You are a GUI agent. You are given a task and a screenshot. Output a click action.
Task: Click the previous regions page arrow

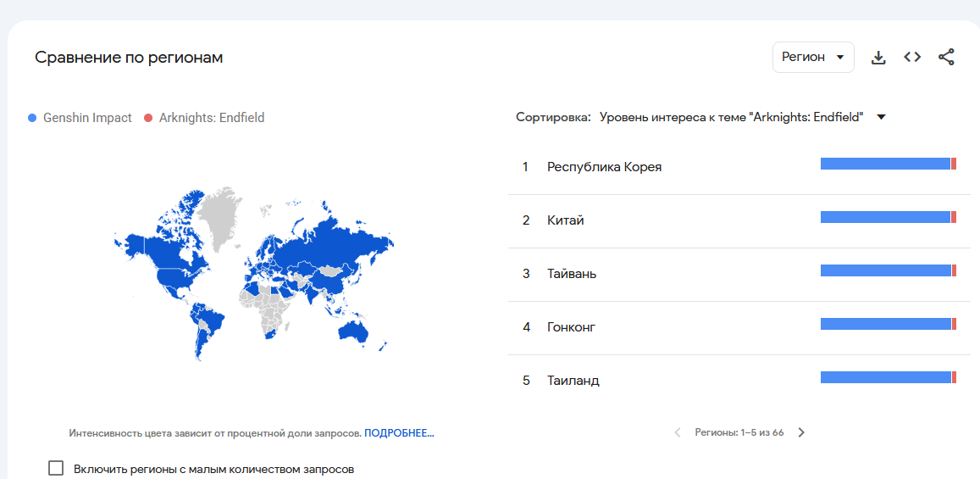678,432
